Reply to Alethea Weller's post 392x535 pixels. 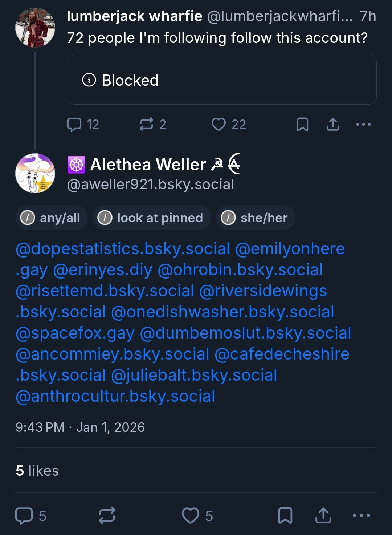coord(24,516)
